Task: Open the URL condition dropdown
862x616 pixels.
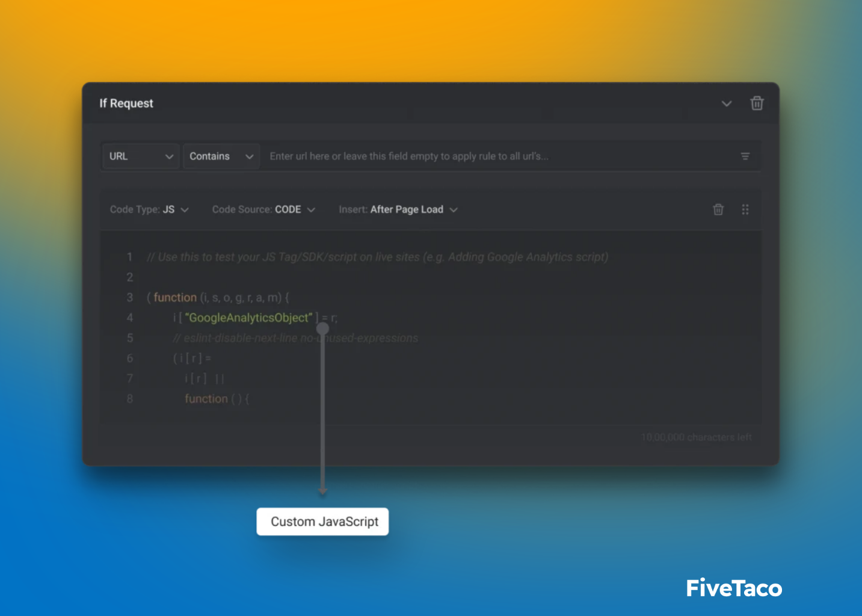Action: pyautogui.click(x=140, y=156)
